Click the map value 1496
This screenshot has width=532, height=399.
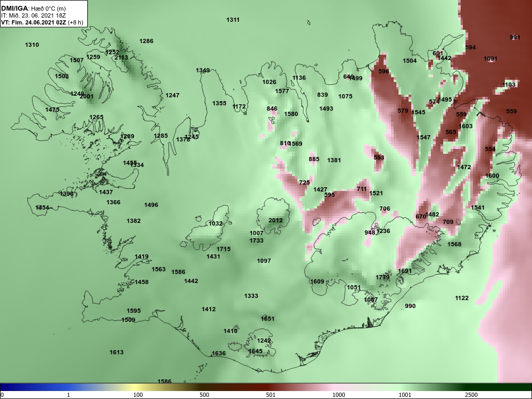(151, 205)
